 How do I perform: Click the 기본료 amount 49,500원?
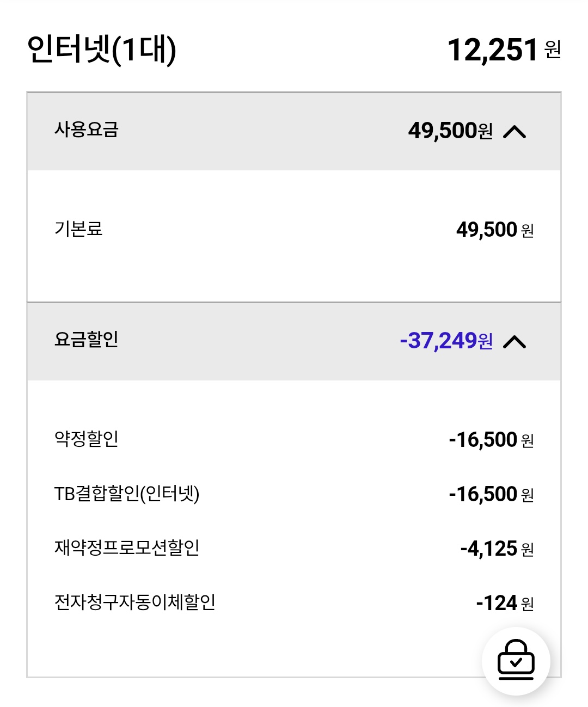point(494,230)
